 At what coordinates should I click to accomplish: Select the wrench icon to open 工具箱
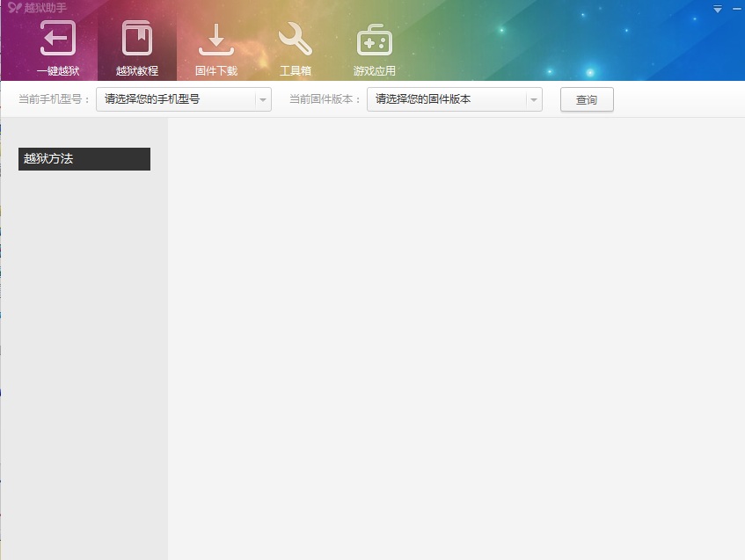click(x=295, y=37)
